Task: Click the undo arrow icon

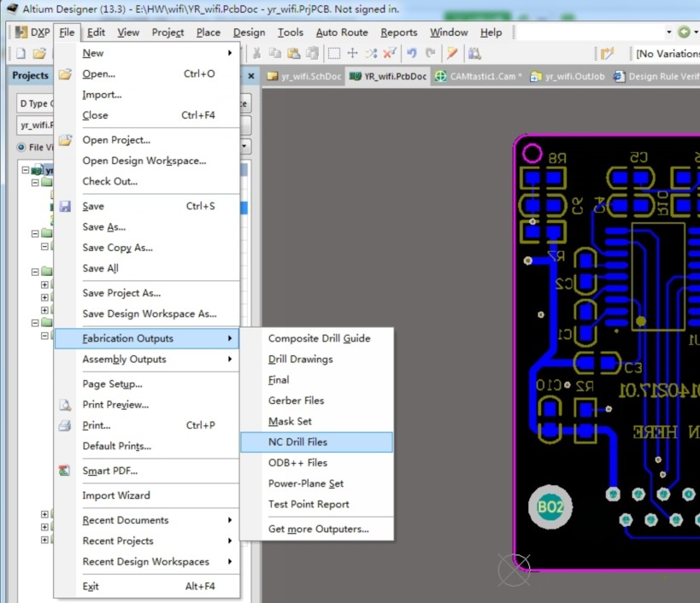Action: 412,54
